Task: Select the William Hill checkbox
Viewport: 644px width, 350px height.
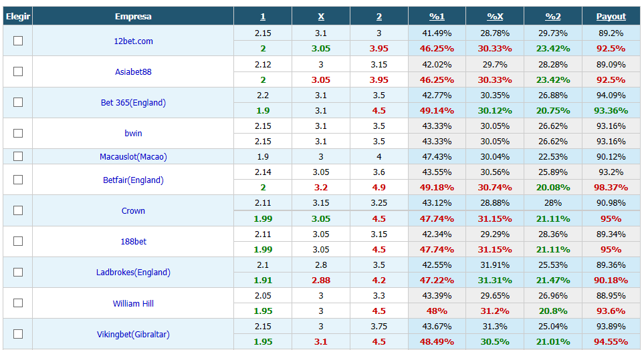Action: (18, 303)
